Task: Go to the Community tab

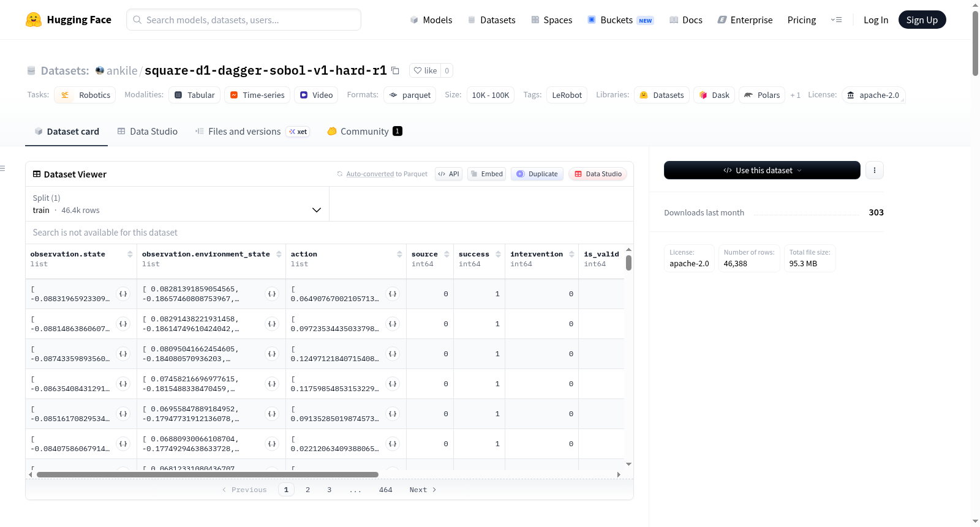Action: pyautogui.click(x=364, y=132)
